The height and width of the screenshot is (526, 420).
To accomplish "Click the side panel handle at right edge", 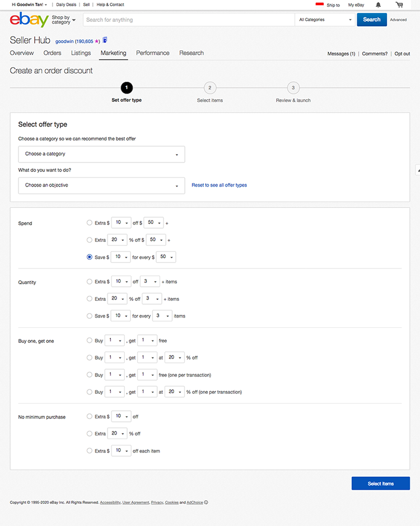I will coord(418,170).
